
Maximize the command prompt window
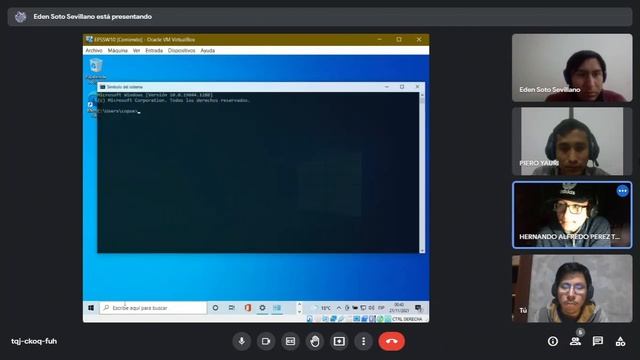point(402,87)
